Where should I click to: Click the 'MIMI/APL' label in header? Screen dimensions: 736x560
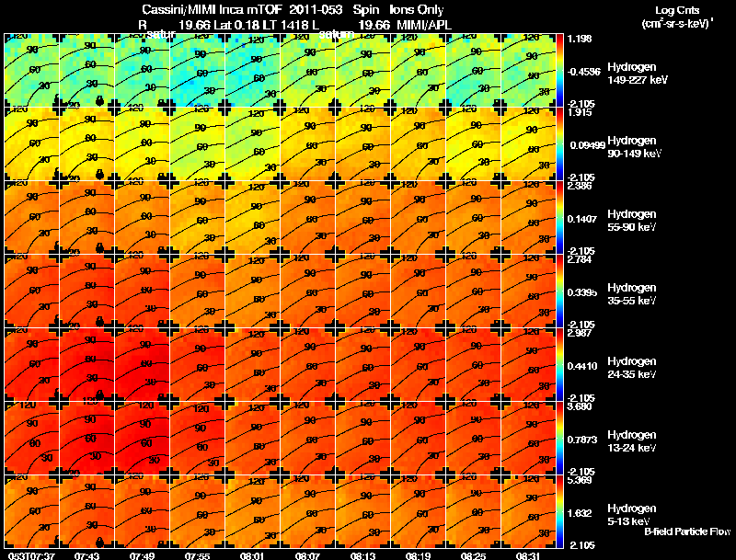coord(424,25)
